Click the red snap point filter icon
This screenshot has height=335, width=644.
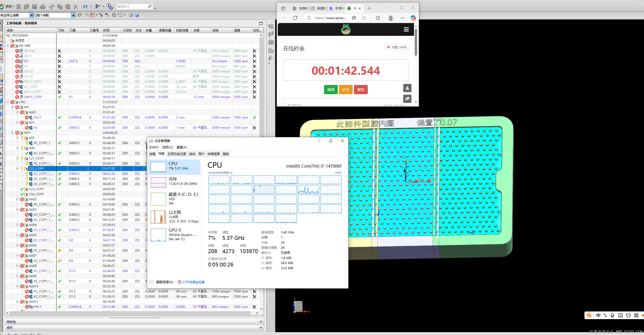[92, 15]
